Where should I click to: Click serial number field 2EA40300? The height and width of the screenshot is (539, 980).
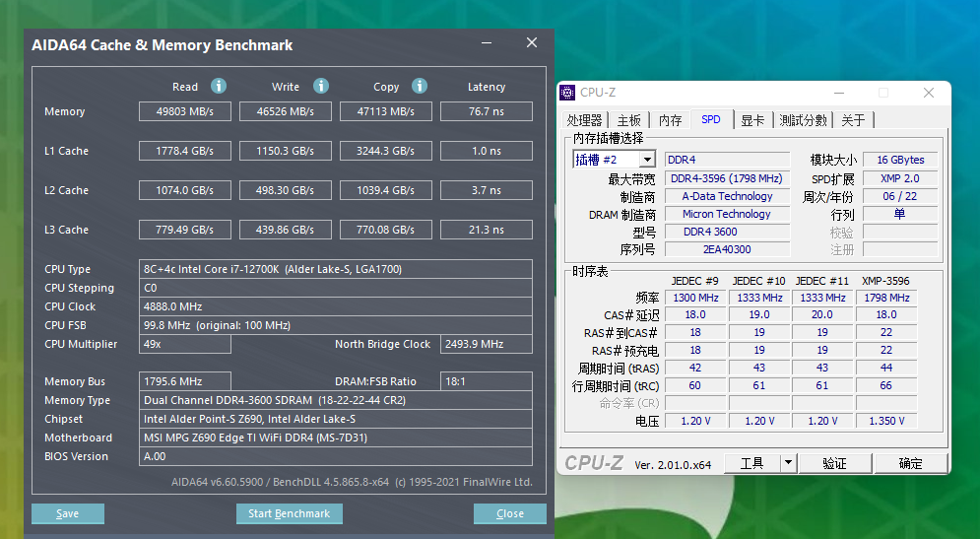[x=727, y=249]
